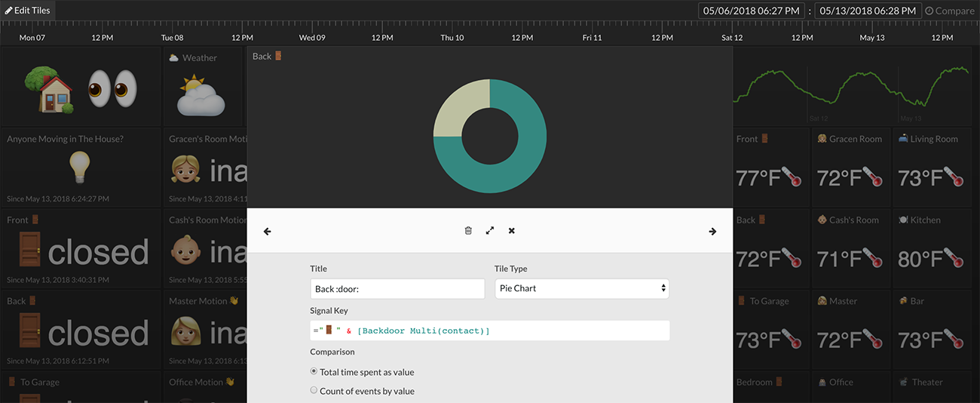Select 'Count of events by value' option
Viewport: 980px width, 403px height.
pyautogui.click(x=314, y=391)
